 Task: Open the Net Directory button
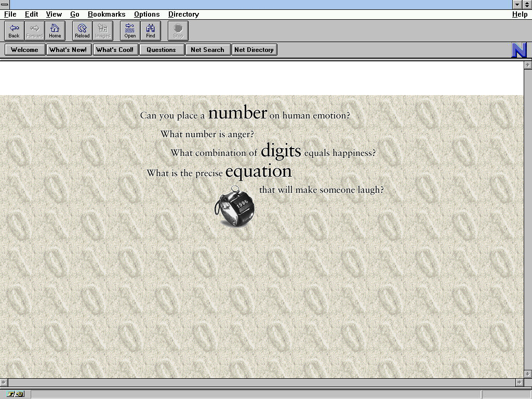[x=254, y=50]
